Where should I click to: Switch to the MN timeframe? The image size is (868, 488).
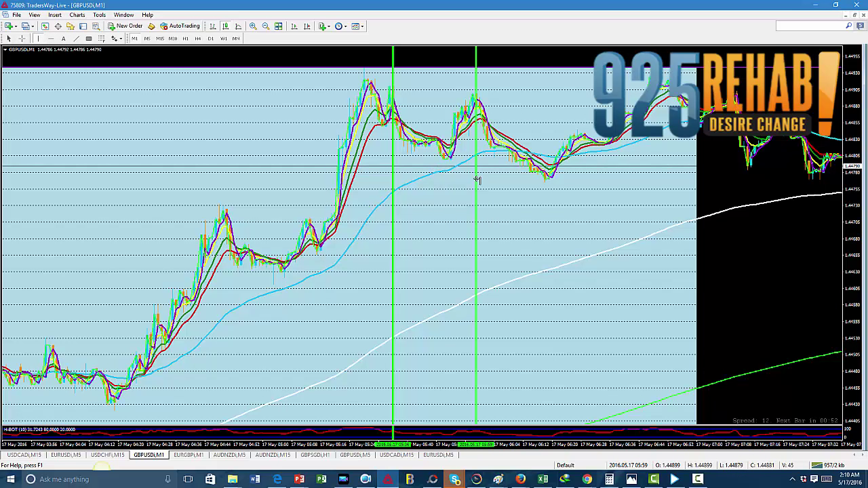coord(236,39)
